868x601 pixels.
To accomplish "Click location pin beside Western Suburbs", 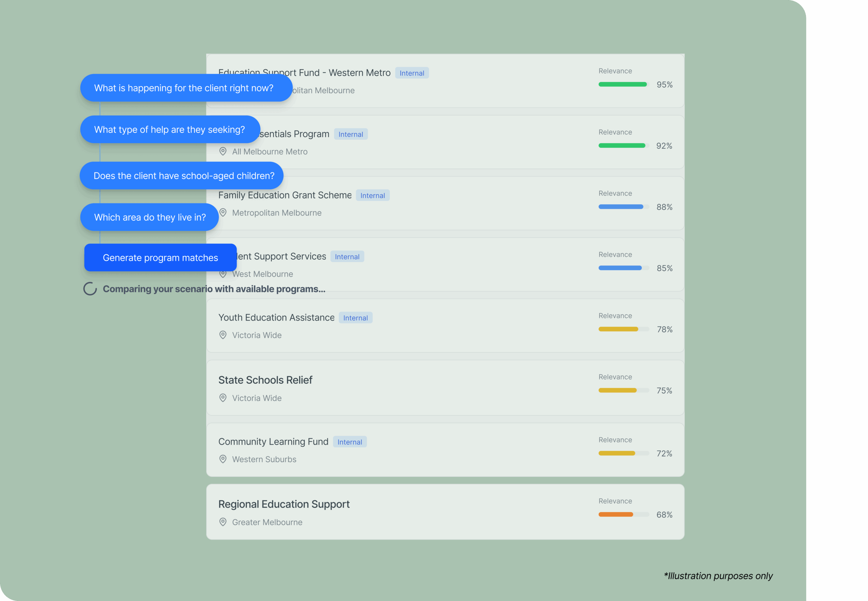I will tap(223, 459).
